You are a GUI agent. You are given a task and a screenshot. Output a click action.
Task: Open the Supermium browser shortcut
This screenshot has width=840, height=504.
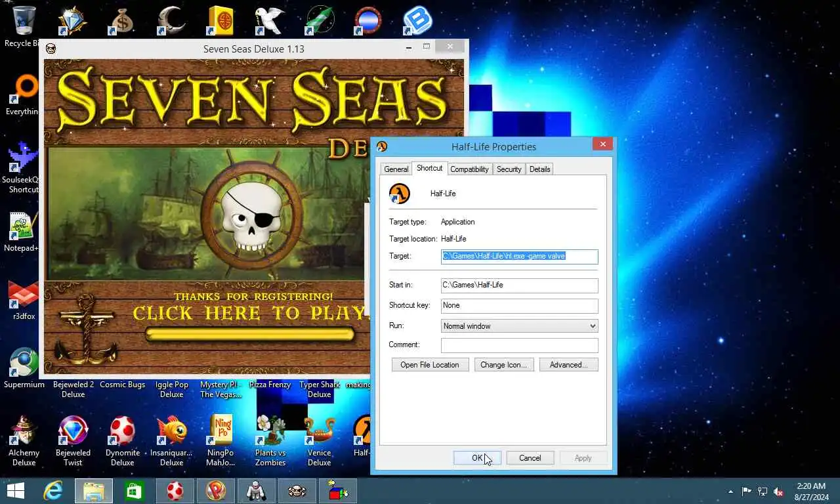click(24, 363)
